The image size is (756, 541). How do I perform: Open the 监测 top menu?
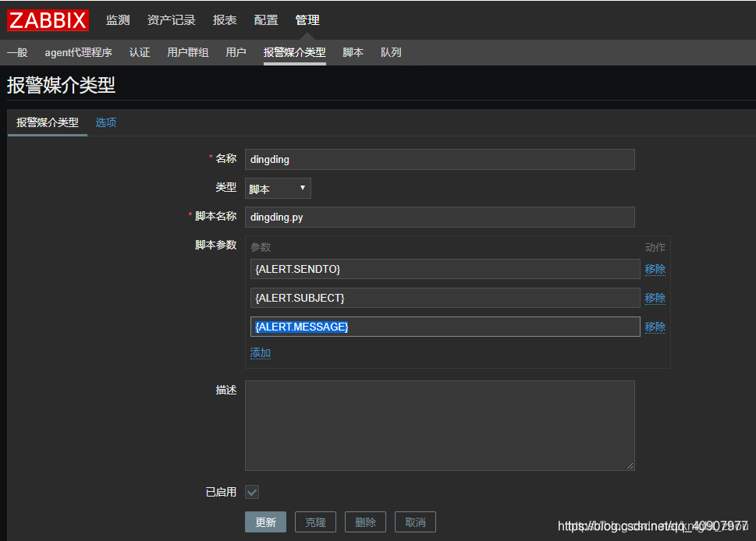click(x=118, y=20)
